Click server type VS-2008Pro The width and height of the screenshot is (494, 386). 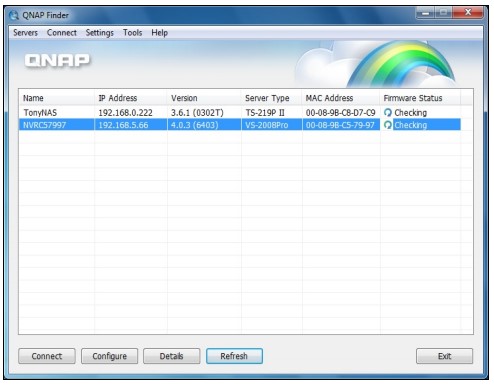[x=267, y=125]
